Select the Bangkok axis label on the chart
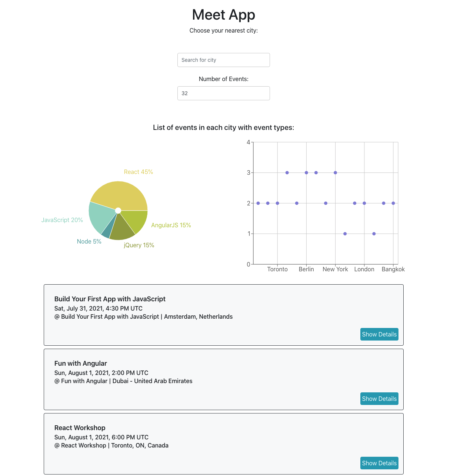This screenshot has width=467, height=476. (x=393, y=269)
